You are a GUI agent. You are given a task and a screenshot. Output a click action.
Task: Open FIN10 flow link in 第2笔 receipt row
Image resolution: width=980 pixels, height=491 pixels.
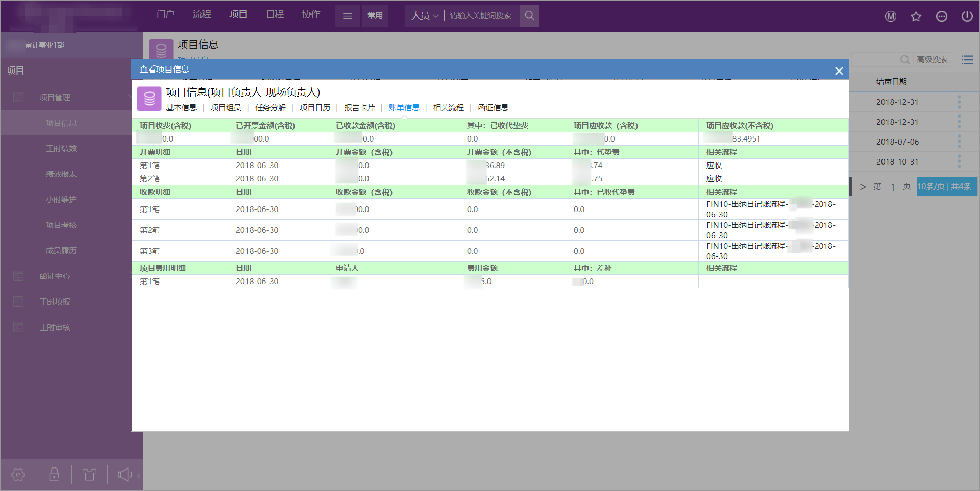coord(771,230)
